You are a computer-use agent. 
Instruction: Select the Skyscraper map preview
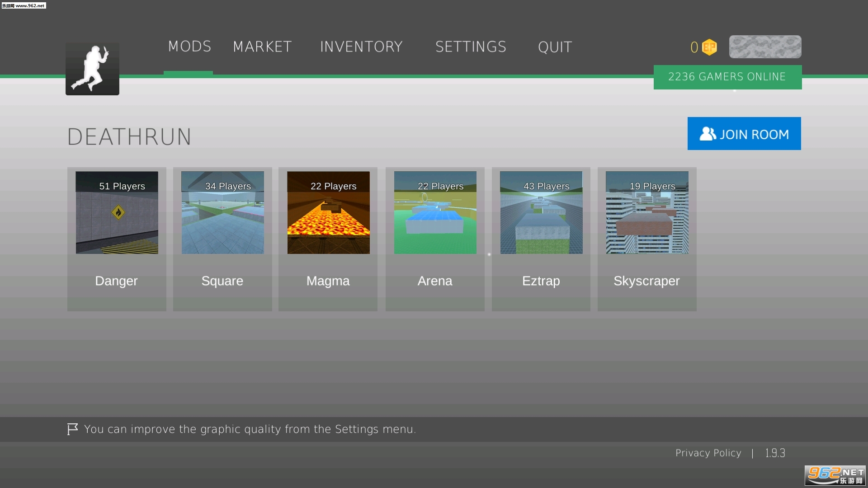point(647,212)
